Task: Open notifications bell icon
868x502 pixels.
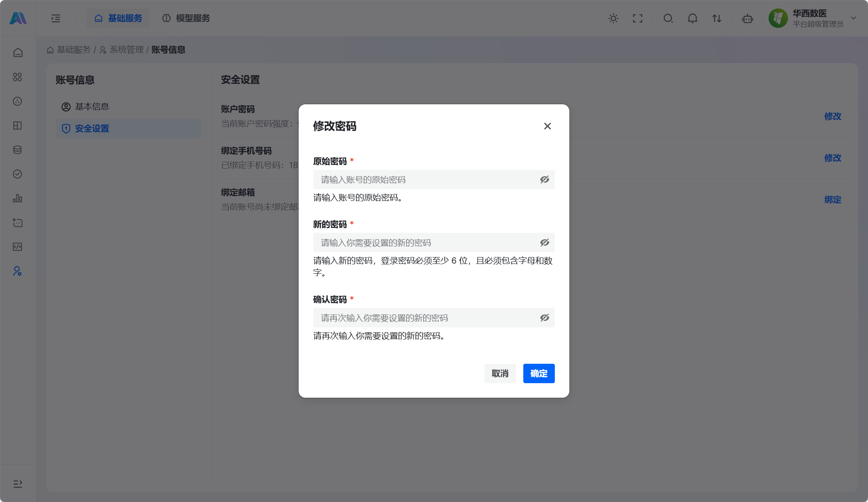Action: point(693,18)
